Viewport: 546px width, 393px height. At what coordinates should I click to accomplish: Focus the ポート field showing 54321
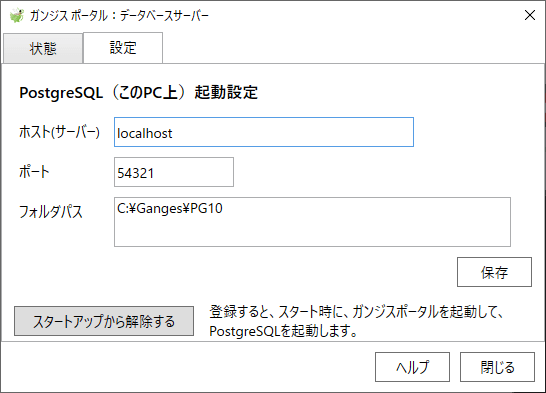point(174,172)
